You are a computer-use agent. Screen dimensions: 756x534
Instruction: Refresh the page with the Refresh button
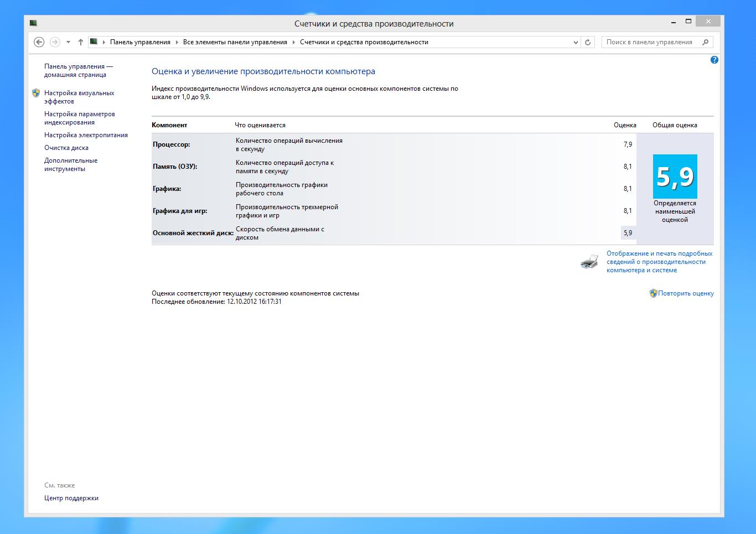coord(588,42)
